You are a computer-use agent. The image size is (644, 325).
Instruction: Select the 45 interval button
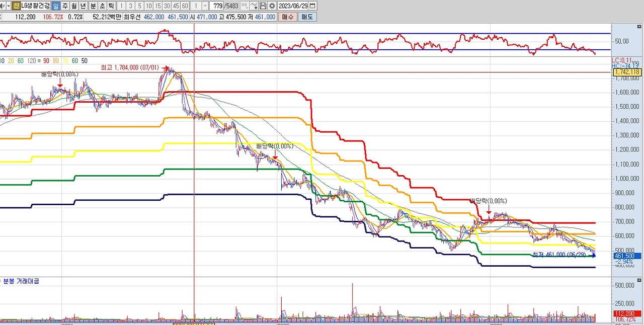pyautogui.click(x=176, y=6)
